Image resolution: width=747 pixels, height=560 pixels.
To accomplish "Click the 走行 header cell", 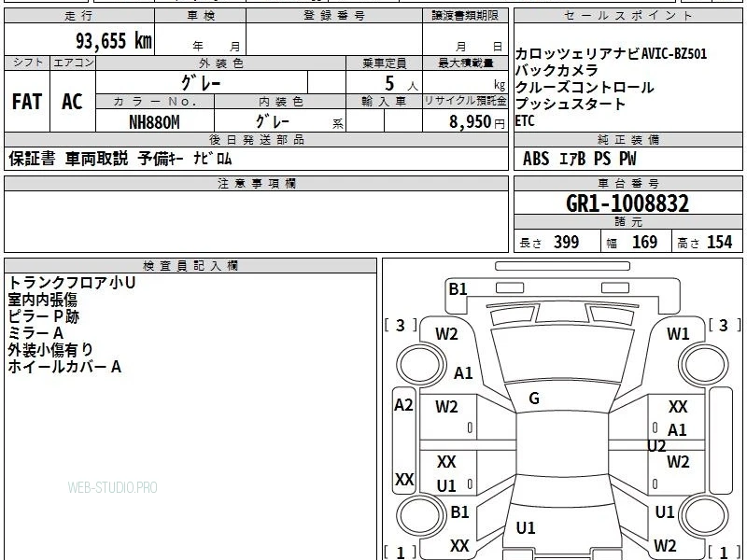I will 79,16.
